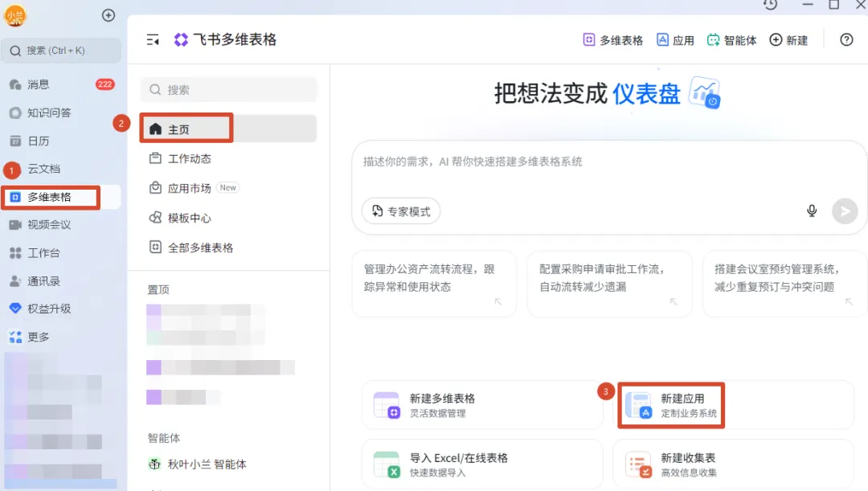Select 多维表格 in the sidebar

coord(61,197)
